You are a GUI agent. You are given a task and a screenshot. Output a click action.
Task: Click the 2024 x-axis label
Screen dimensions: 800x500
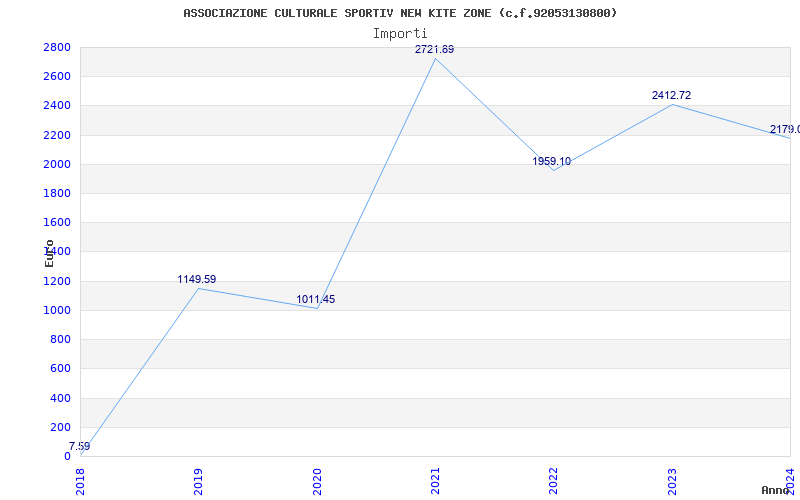click(x=790, y=481)
